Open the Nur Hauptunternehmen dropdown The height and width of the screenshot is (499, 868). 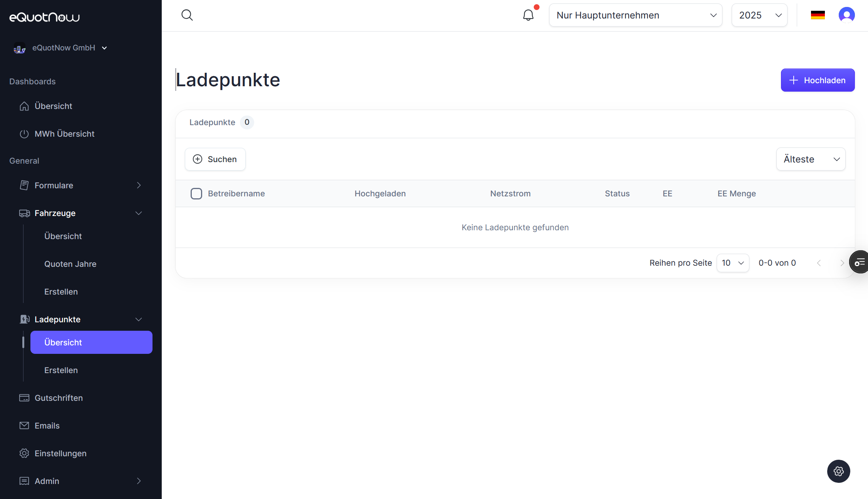click(635, 15)
